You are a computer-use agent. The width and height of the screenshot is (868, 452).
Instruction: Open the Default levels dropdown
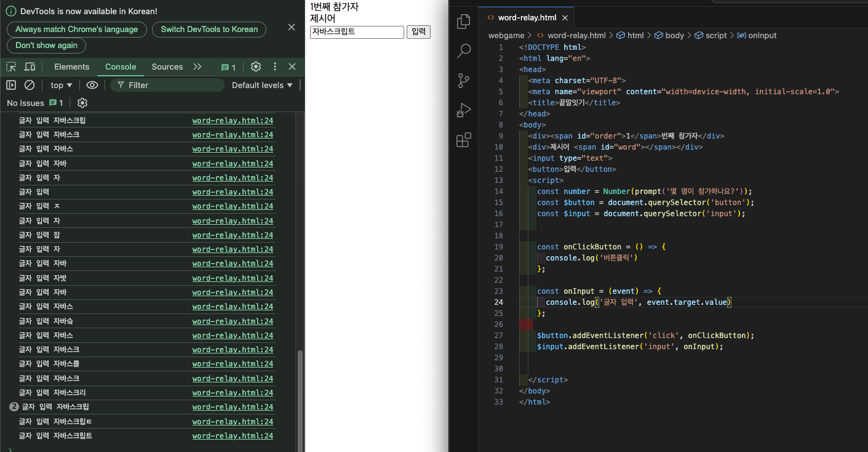tap(262, 85)
